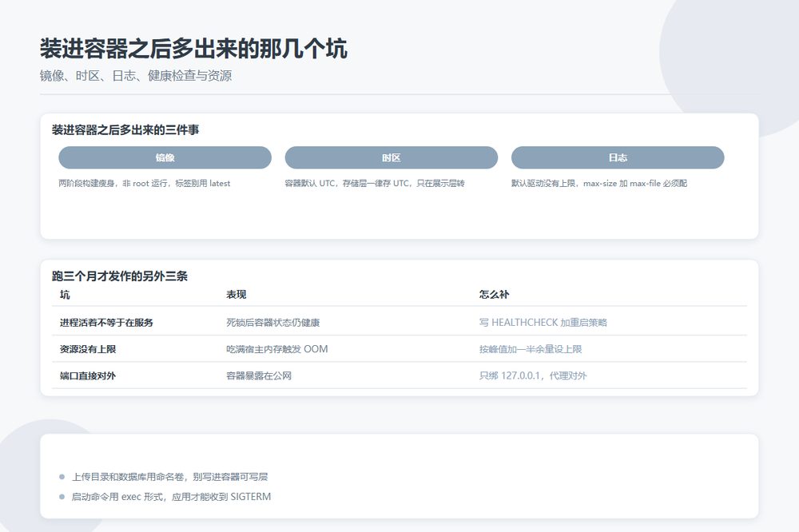Viewport: 799px width, 532px height.
Task: Click heading 跑三个月才发作的另外三条
Action: pos(120,276)
